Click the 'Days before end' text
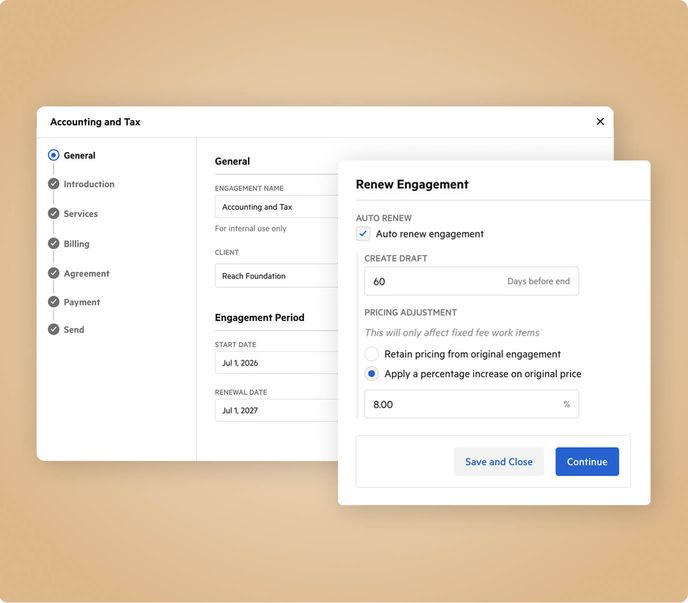The image size is (688, 603). tap(538, 281)
